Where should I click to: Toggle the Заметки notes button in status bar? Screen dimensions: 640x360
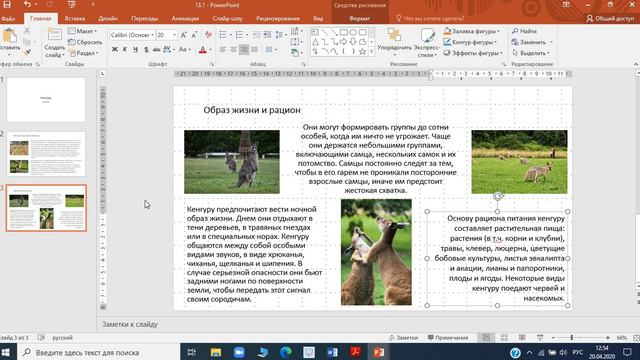coord(404,338)
